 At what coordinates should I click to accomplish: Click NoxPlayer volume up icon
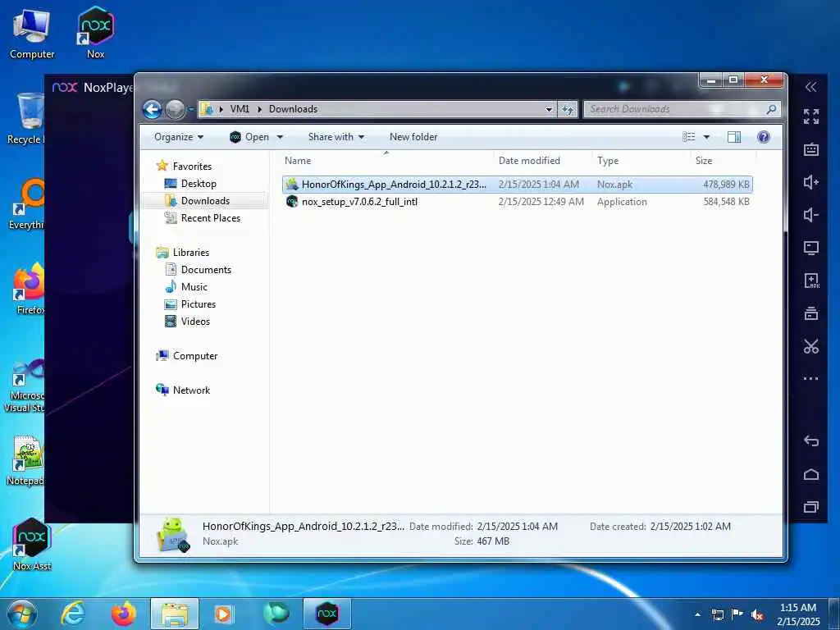pyautogui.click(x=811, y=182)
